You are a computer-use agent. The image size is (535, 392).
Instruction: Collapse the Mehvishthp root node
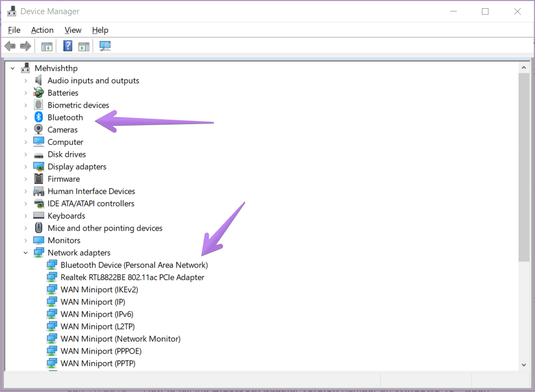tap(13, 68)
